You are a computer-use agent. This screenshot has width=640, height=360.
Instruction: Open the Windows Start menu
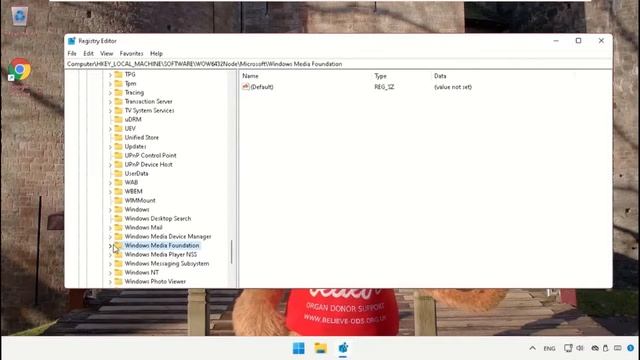[x=298, y=348]
